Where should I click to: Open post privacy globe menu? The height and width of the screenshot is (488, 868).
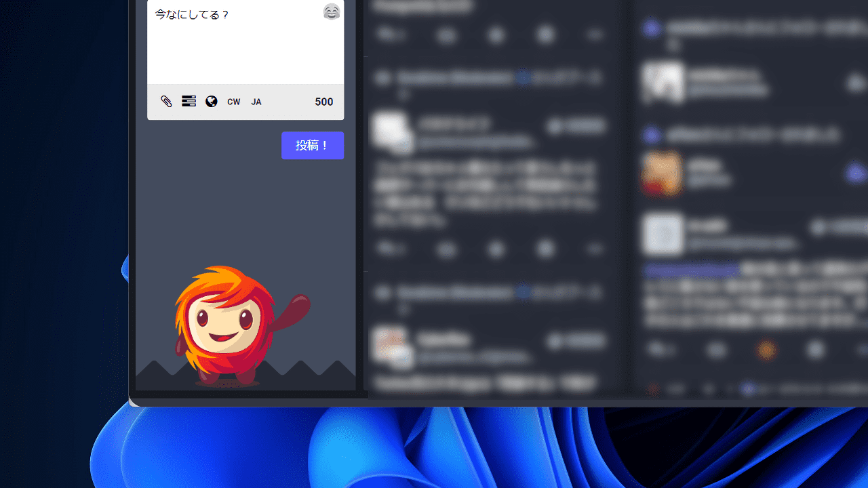tap(212, 102)
